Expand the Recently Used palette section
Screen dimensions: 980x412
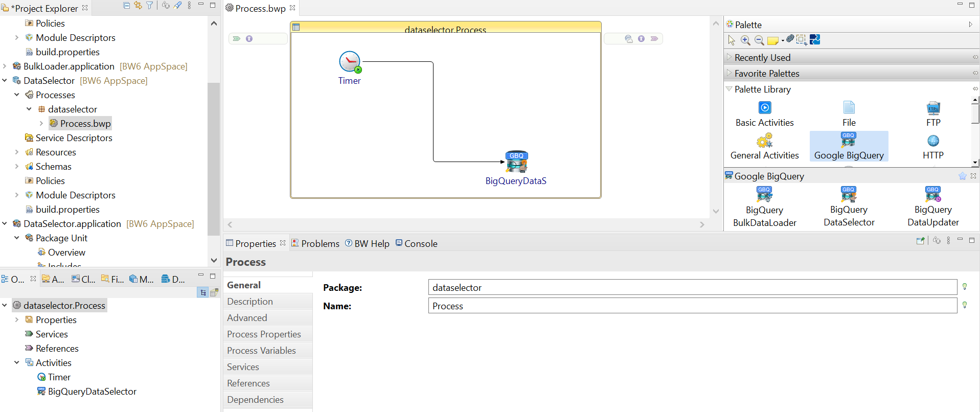click(730, 57)
